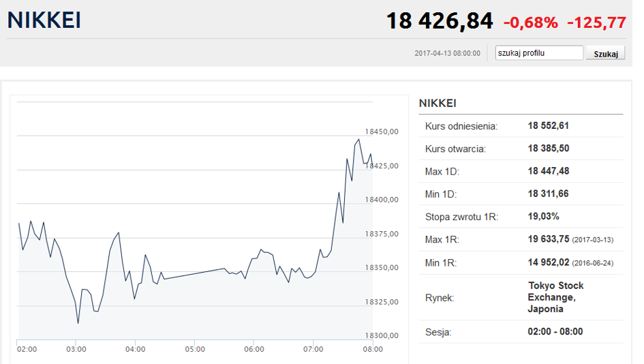
Task: Click the 'Kurs odniesienia:' label
Action: (x=461, y=126)
